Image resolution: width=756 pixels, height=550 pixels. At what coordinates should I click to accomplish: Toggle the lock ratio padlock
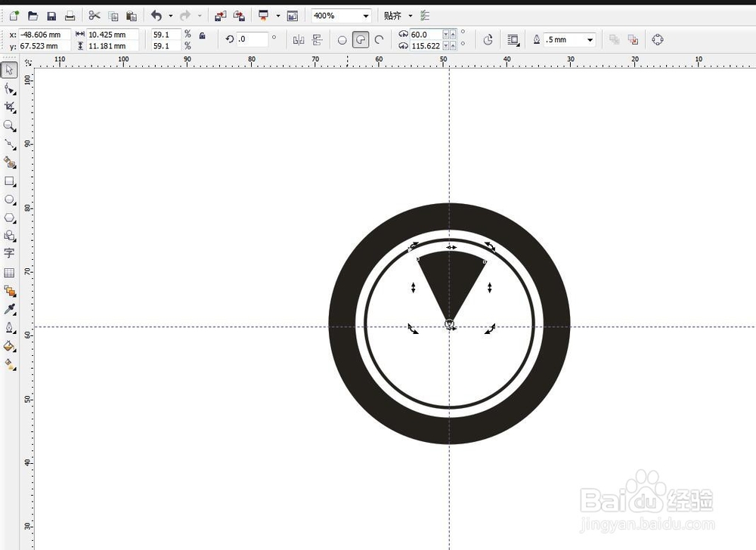203,36
